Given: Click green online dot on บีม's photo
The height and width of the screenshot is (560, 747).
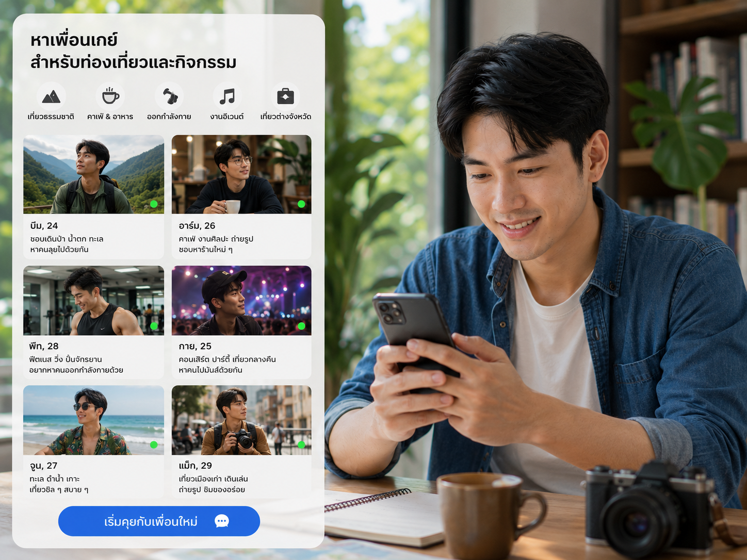Looking at the screenshot, I should (x=154, y=204).
